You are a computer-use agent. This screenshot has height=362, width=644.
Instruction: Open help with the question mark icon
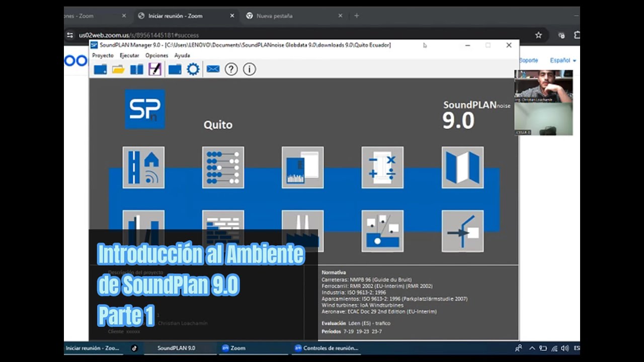231,69
